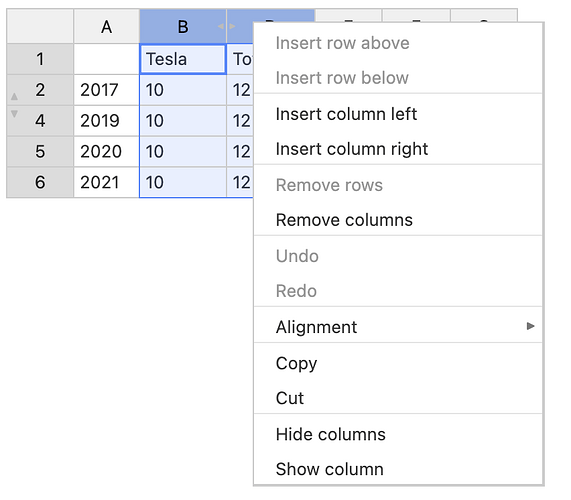This screenshot has width=571, height=500.
Task: Click the cell containing 2017
Action: tap(106, 90)
